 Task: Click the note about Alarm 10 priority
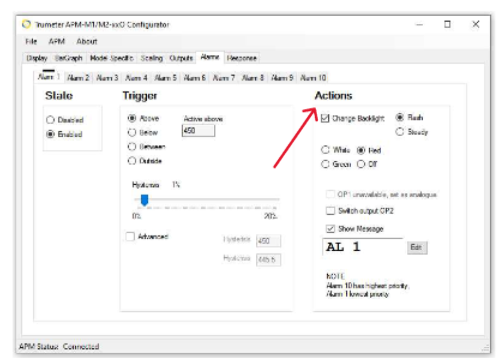367,285
